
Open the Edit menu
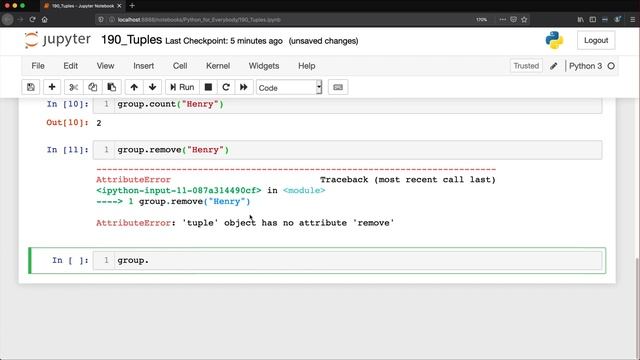(x=70, y=66)
